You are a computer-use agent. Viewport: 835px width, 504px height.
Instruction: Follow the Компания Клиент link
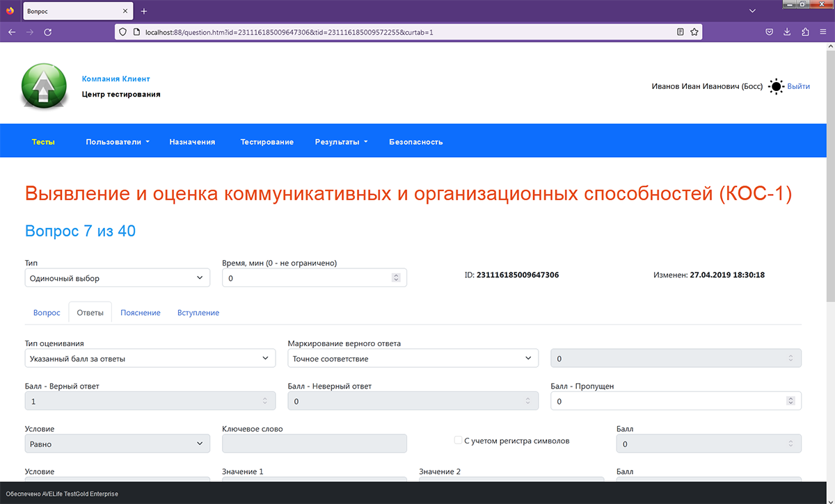click(116, 79)
